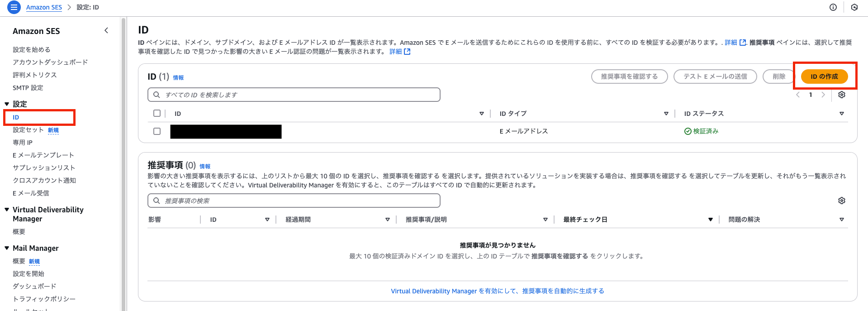
Task: Open 設定セット in the sidebar
Action: click(x=28, y=130)
